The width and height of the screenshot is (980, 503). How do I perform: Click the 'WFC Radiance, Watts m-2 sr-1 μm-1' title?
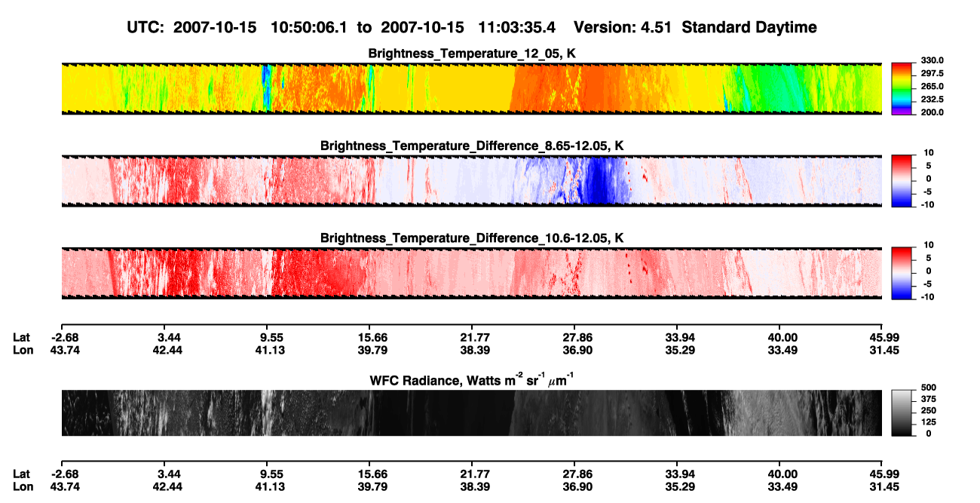tap(473, 381)
